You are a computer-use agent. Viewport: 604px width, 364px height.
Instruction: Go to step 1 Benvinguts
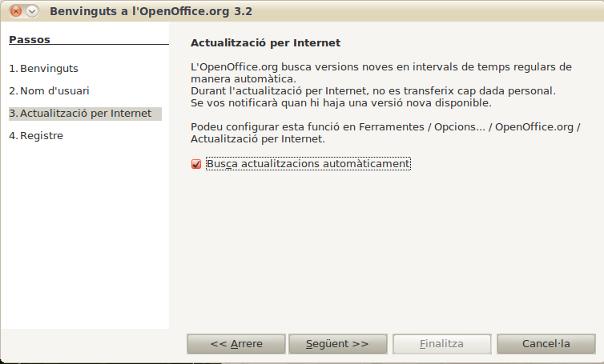point(43,69)
